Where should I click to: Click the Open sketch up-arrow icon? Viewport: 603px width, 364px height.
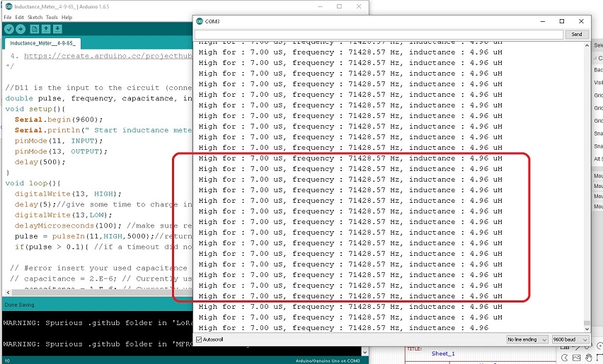coord(46,29)
